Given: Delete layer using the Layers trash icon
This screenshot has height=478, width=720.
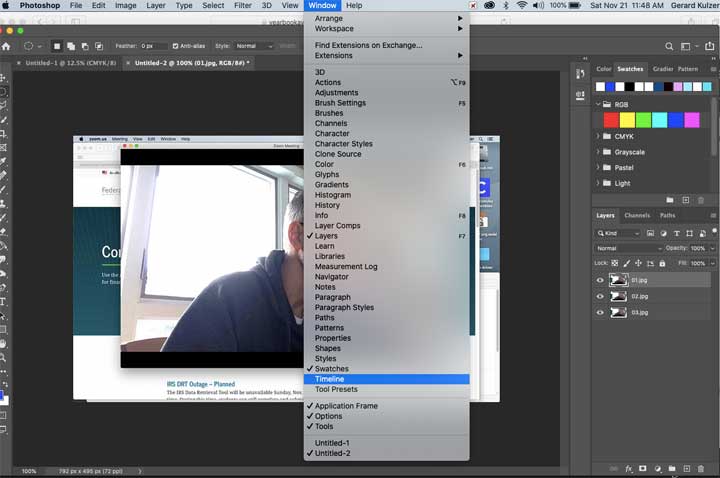Looking at the screenshot, I should 701,469.
